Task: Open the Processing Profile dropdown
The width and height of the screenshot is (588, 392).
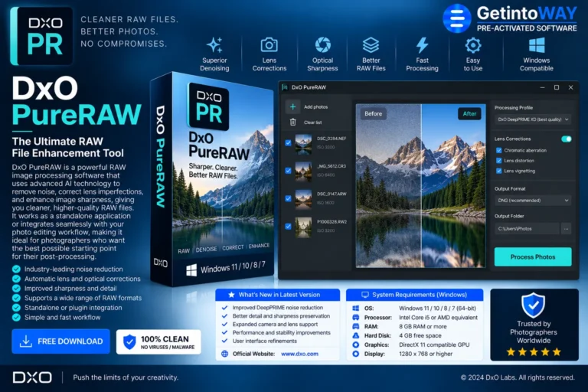Action: click(x=533, y=119)
